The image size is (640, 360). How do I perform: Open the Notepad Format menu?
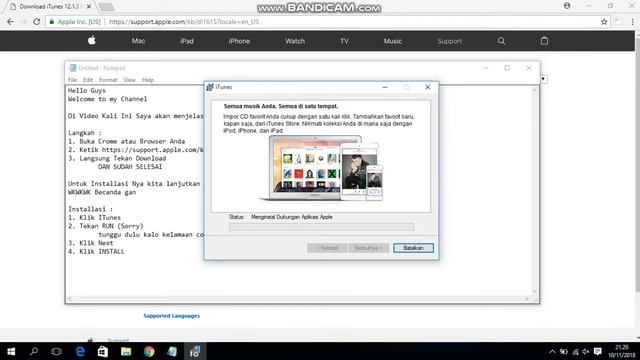108,80
